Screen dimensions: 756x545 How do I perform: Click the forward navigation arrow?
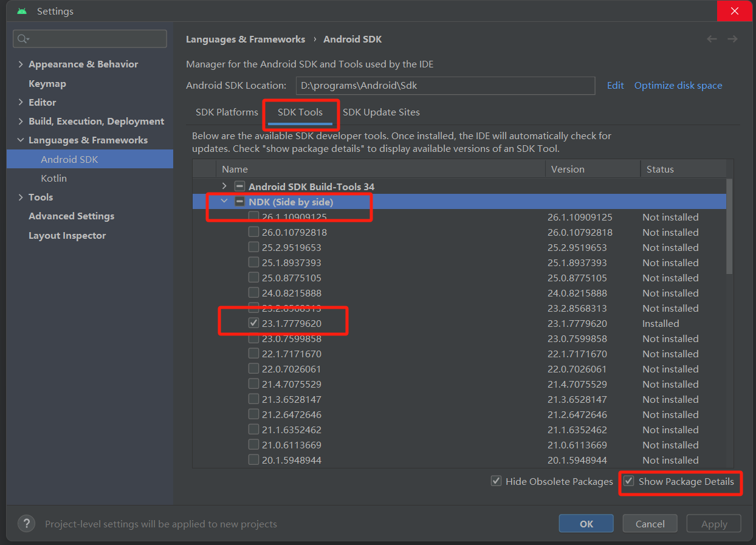point(732,39)
